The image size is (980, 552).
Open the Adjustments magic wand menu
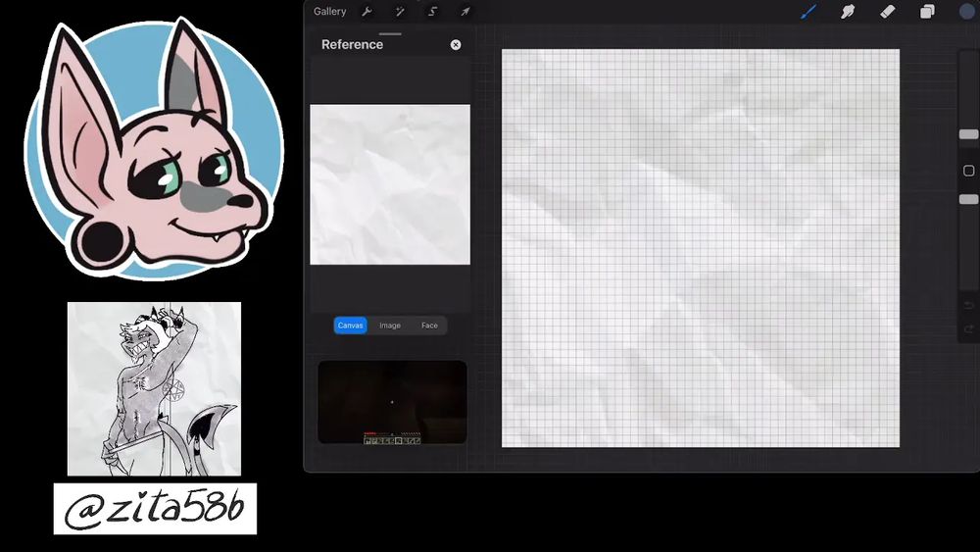[x=400, y=11]
